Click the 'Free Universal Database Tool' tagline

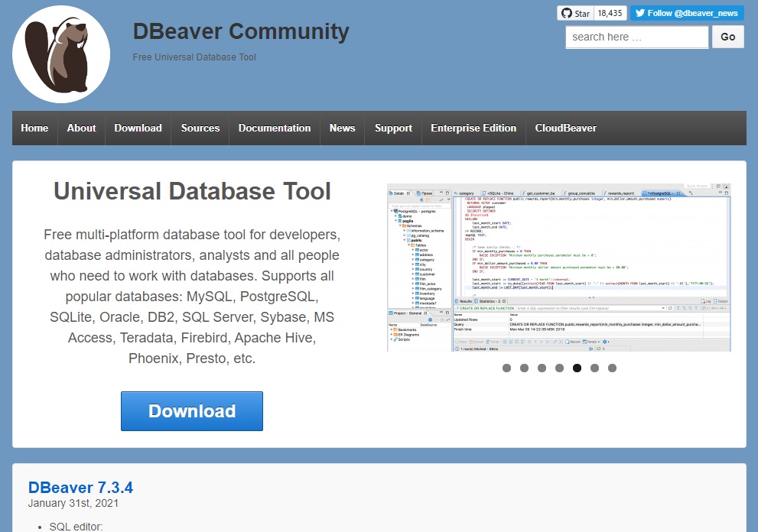click(194, 57)
